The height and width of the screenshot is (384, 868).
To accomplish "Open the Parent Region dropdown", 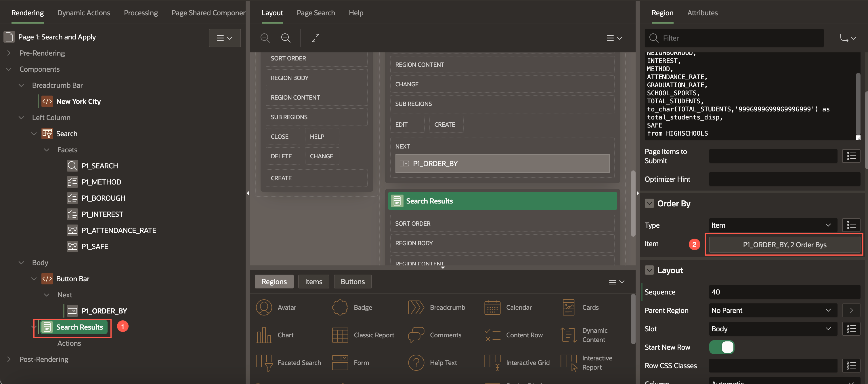I will [x=773, y=311].
